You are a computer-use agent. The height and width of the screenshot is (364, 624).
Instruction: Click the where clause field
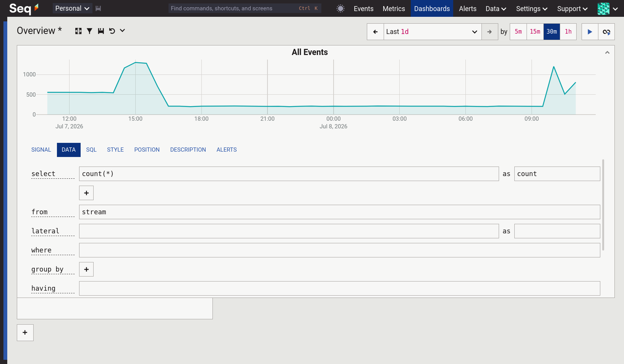[340, 250]
